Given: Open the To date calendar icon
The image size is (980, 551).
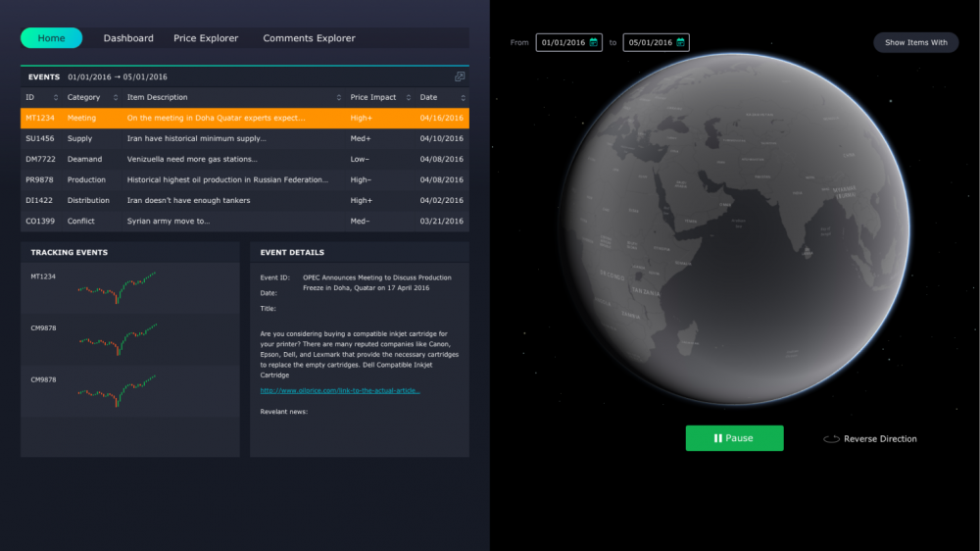Looking at the screenshot, I should [681, 42].
